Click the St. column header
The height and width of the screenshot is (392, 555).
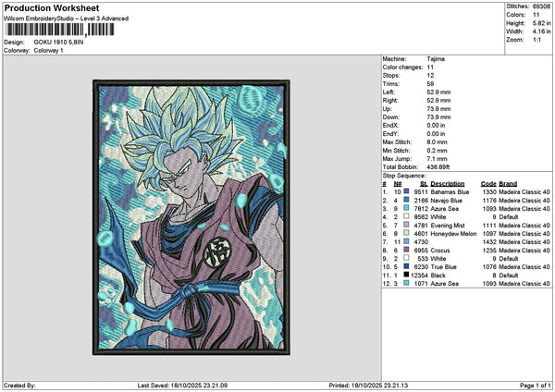point(424,184)
